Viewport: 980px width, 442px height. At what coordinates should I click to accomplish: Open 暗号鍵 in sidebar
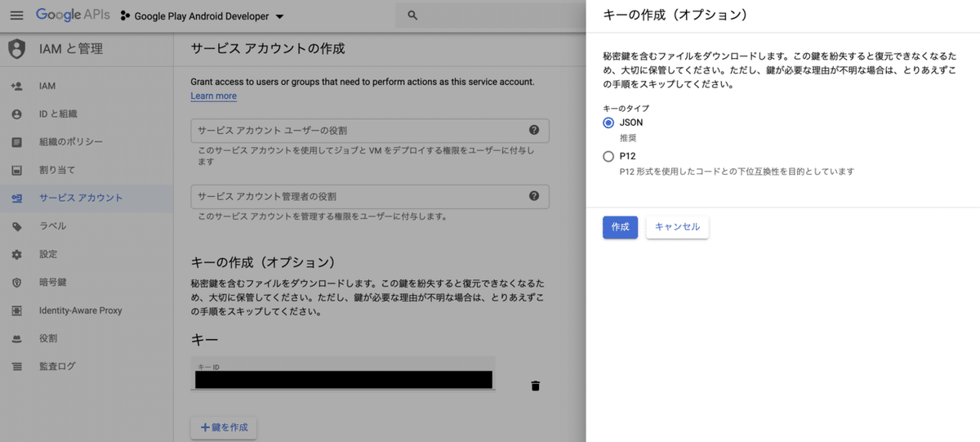[x=87, y=283]
